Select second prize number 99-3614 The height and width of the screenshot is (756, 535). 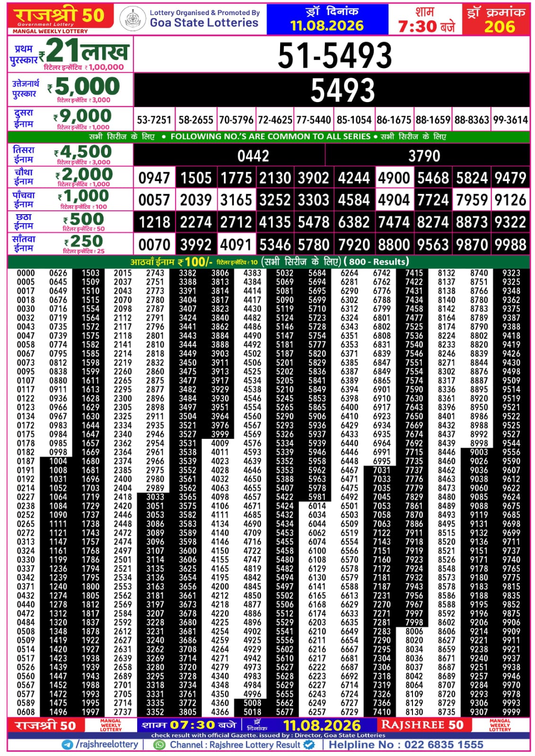click(510, 120)
